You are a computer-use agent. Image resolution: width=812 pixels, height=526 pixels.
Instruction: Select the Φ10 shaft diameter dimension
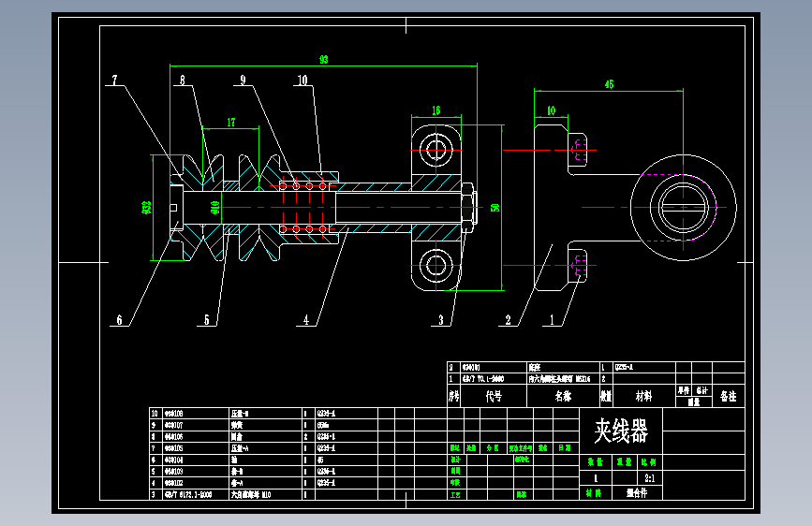[x=215, y=208]
